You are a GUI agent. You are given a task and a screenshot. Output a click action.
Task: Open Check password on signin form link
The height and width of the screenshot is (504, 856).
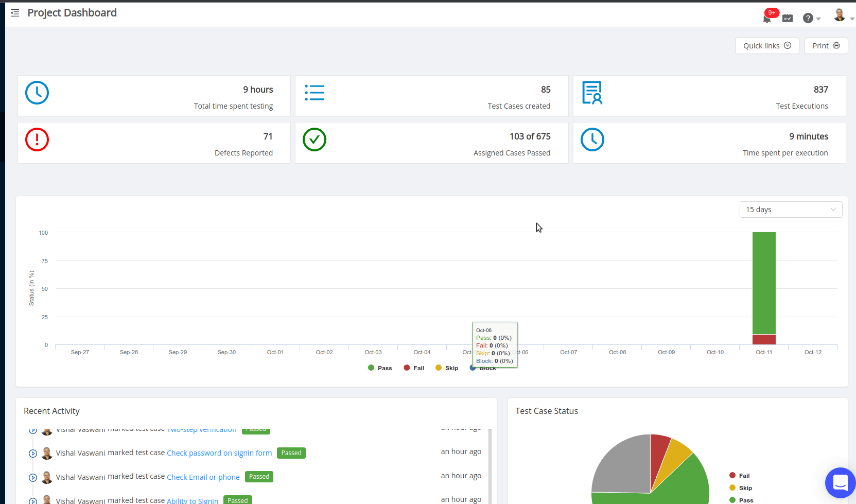(x=219, y=453)
